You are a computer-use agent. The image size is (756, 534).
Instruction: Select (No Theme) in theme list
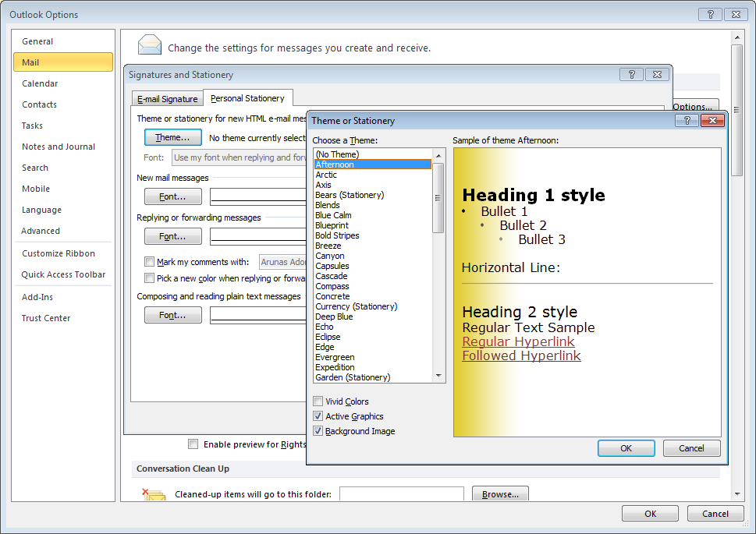[373, 154]
